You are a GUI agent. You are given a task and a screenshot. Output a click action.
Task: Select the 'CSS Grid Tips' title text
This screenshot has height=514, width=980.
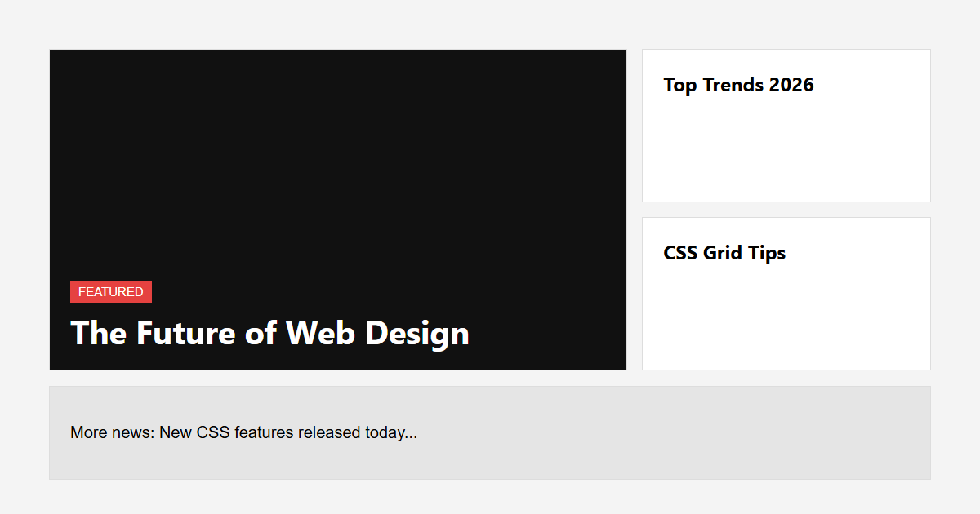724,253
